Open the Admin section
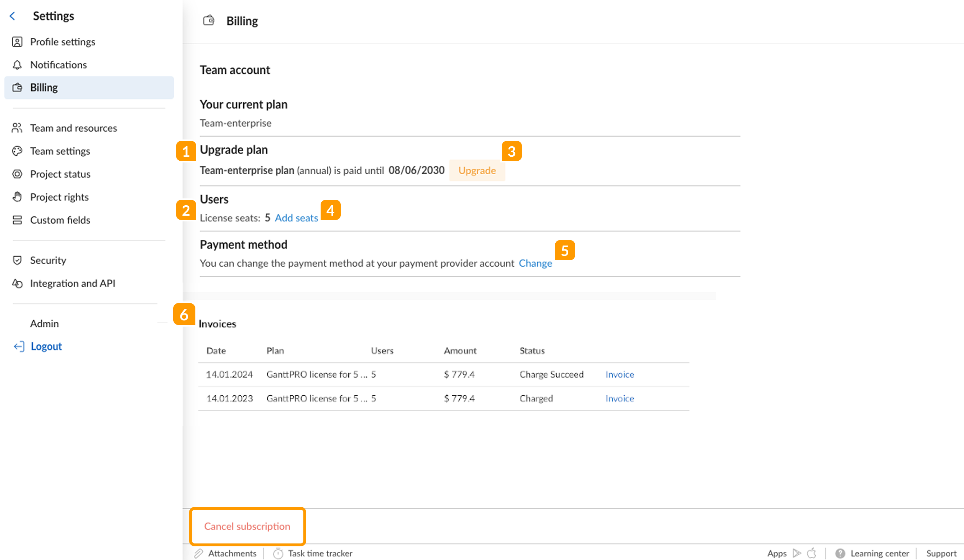The width and height of the screenshot is (964, 560). pos(44,323)
